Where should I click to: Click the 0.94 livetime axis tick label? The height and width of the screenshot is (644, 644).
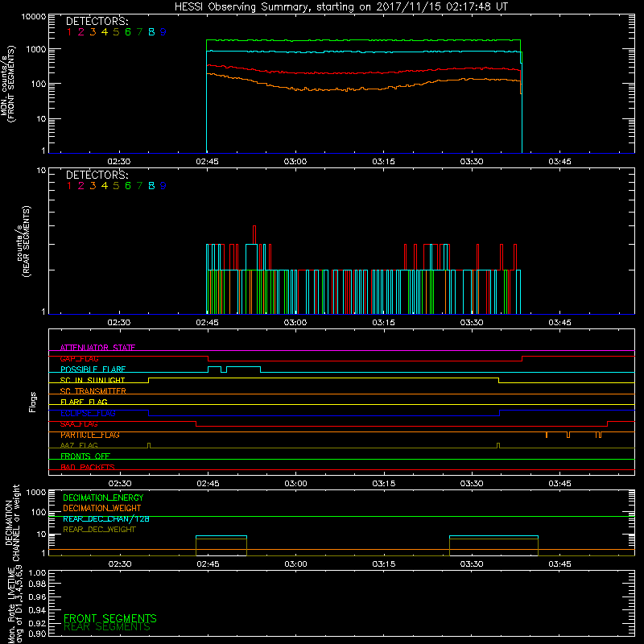[x=37, y=610]
